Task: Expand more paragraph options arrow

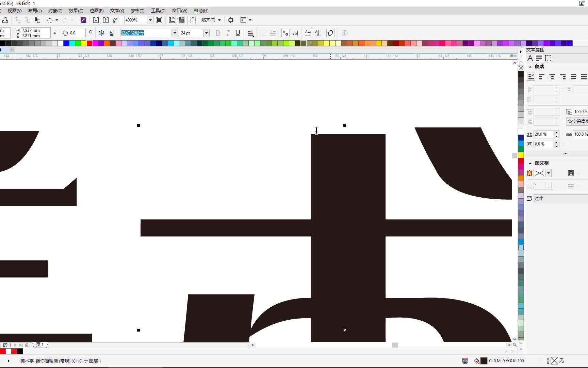Action: coord(566,154)
